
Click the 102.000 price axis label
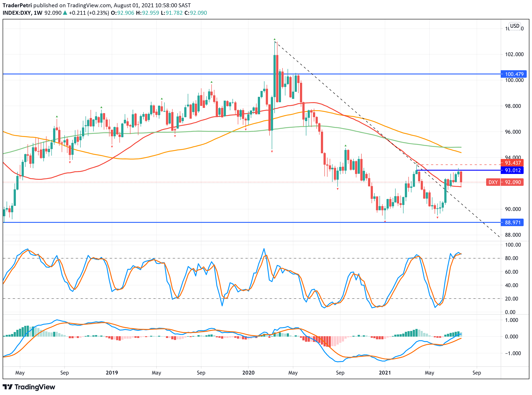(514, 54)
